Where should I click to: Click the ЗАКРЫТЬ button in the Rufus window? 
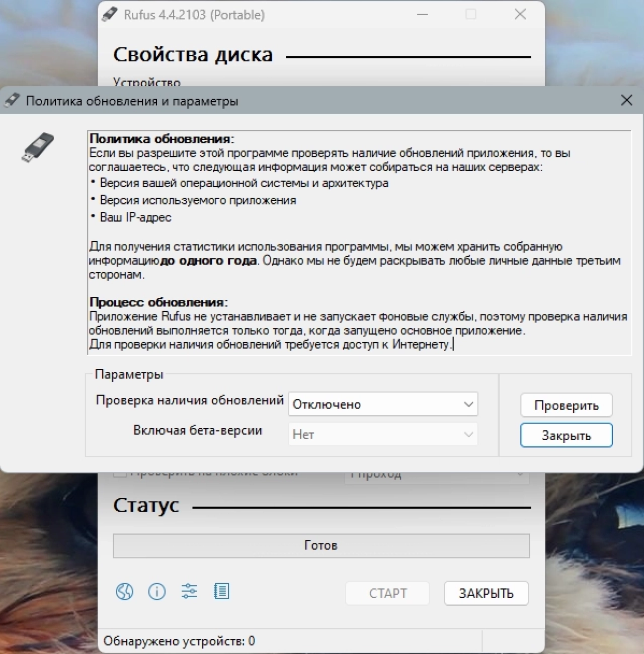486,594
